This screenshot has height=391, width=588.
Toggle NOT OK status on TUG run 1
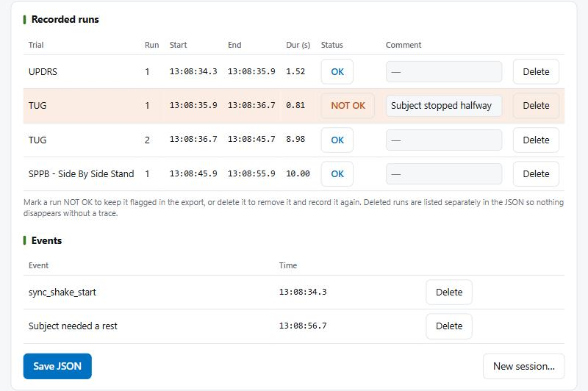[348, 106]
